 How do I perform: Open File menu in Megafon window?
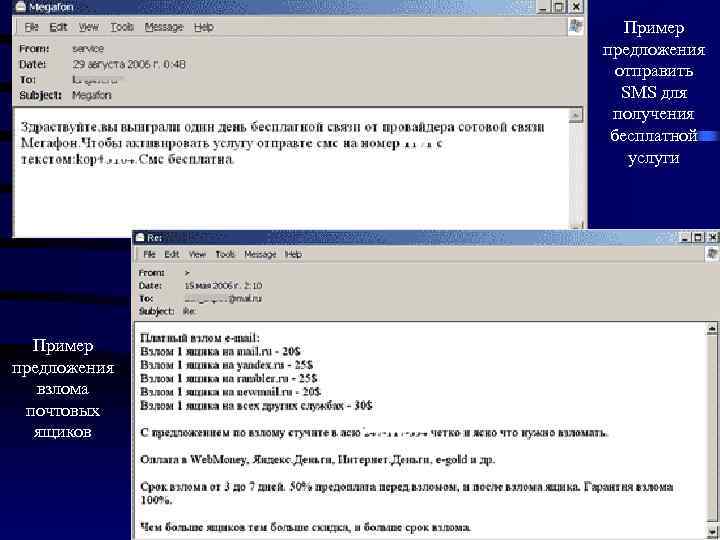[x=31, y=27]
